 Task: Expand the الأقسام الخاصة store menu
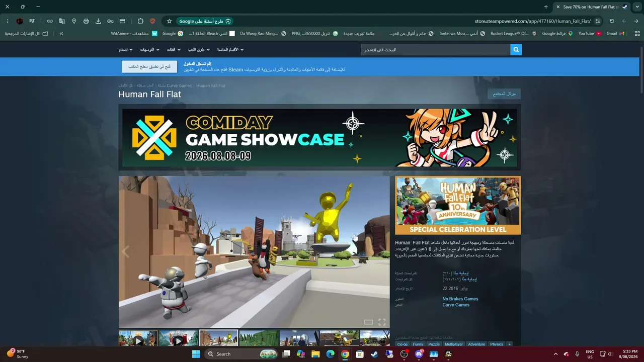click(230, 50)
